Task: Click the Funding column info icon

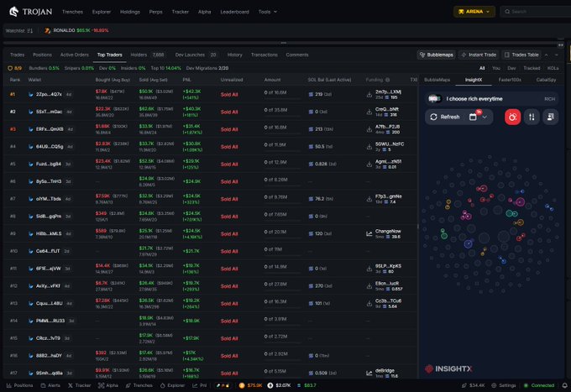Action: [387, 80]
